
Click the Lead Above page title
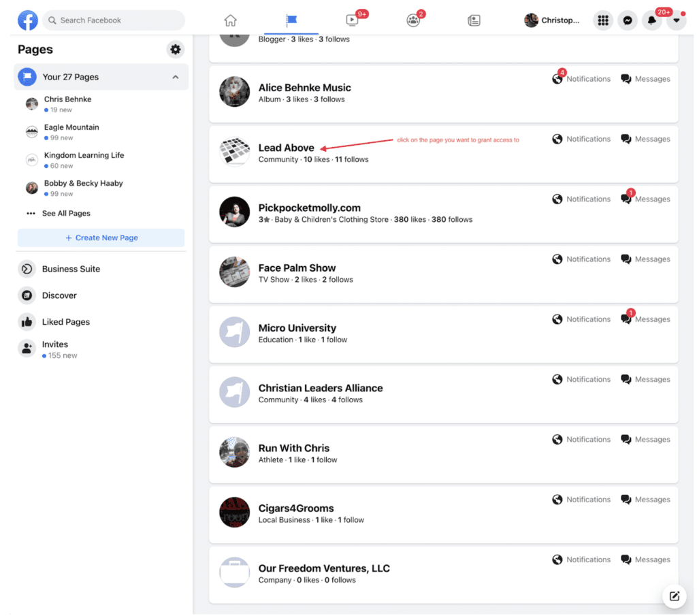(287, 148)
